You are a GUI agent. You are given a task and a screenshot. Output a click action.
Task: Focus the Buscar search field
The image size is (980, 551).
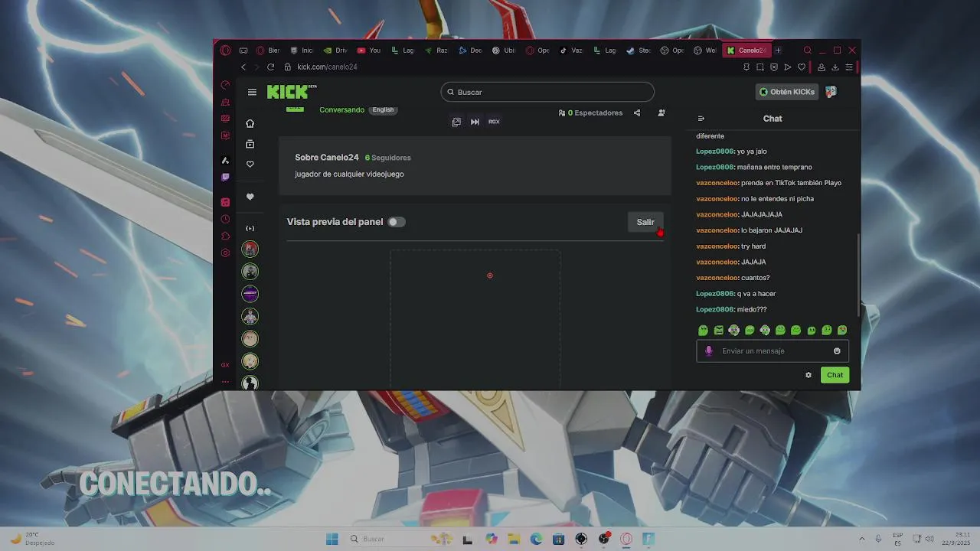point(547,92)
